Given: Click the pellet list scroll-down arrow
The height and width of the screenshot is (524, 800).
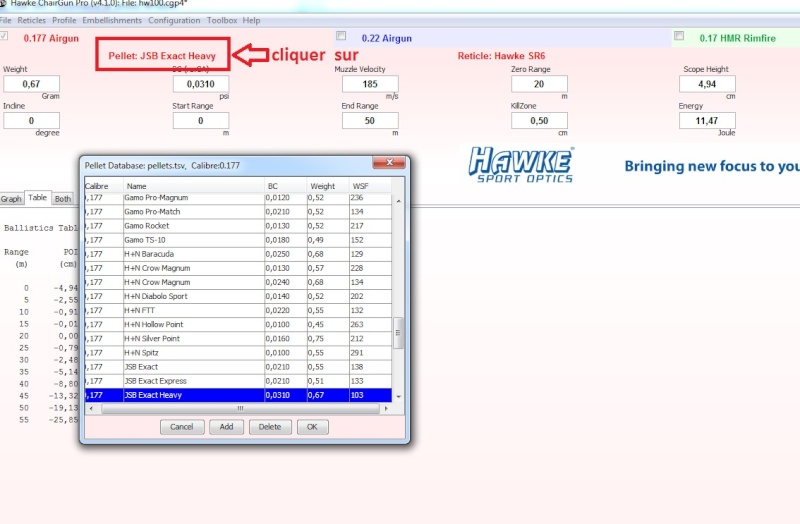Looking at the screenshot, I should click(398, 396).
